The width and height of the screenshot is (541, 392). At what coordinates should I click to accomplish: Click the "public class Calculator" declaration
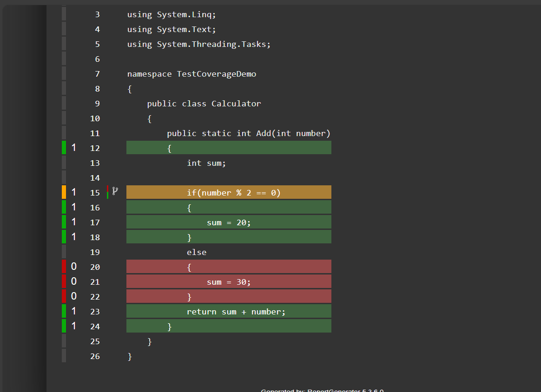[x=204, y=104]
